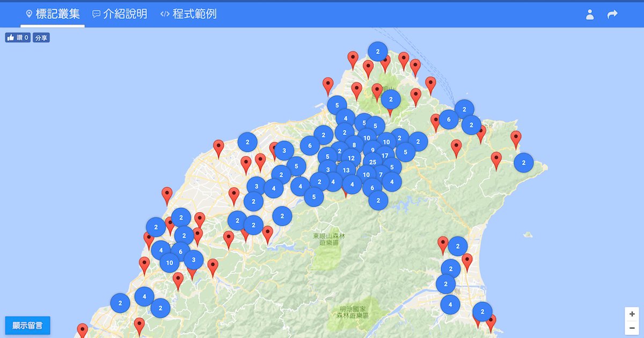The image size is (644, 338).
Task: Open the user account icon
Action: point(590,14)
